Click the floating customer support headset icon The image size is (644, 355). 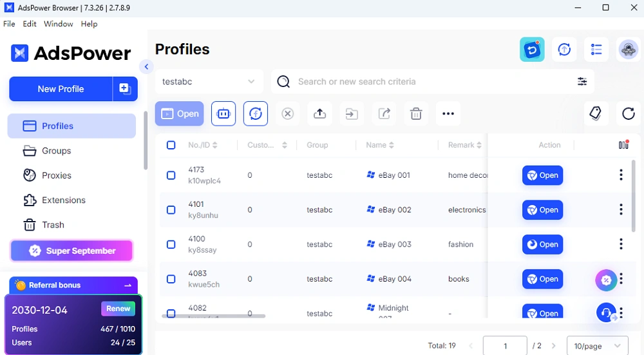point(606,312)
